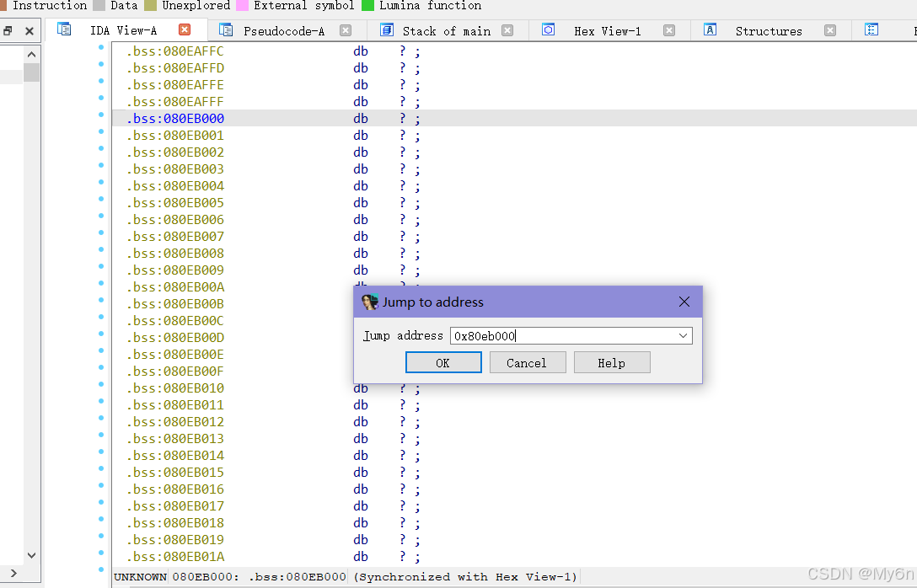Switch to the IDA View-A tab

123,30
